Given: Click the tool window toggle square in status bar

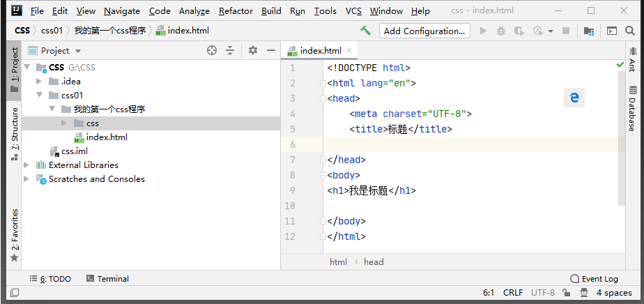Looking at the screenshot, I should coord(15,293).
